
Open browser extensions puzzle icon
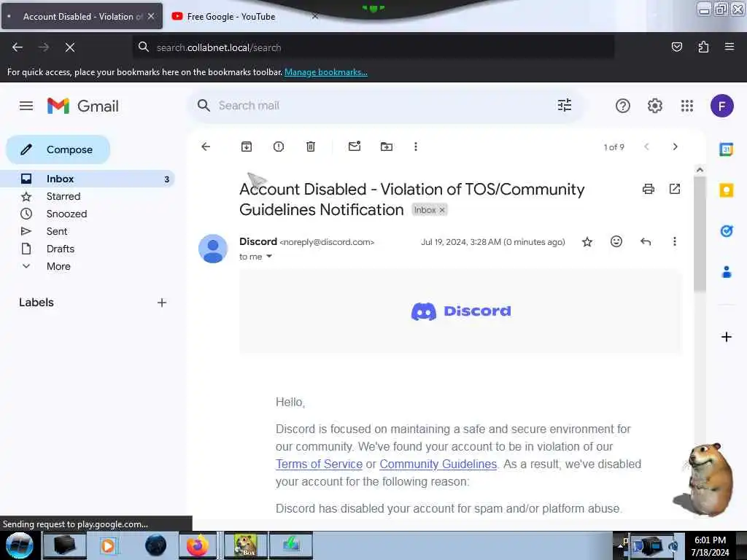pyautogui.click(x=703, y=47)
